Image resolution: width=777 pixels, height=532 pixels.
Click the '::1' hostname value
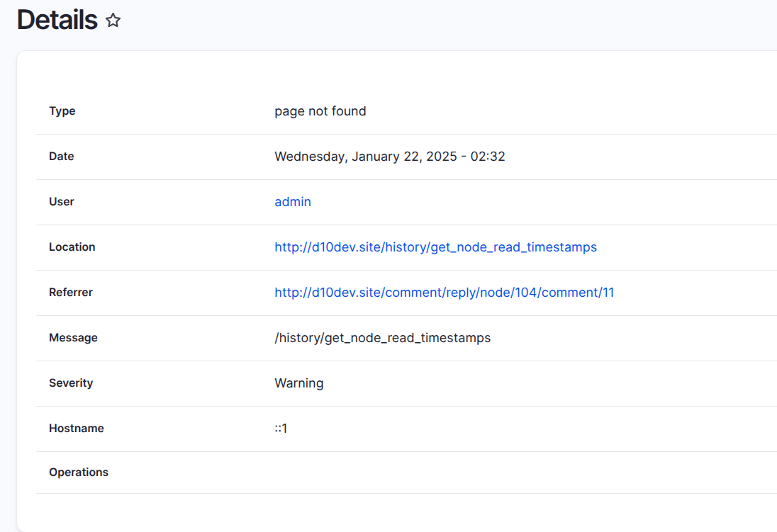tap(281, 429)
